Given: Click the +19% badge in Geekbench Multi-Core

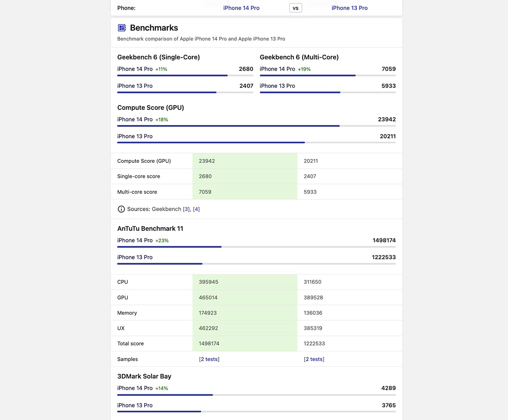Looking at the screenshot, I should pos(304,69).
